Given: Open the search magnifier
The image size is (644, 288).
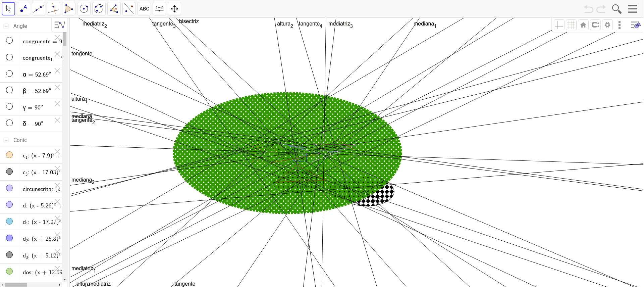Looking at the screenshot, I should click(616, 9).
